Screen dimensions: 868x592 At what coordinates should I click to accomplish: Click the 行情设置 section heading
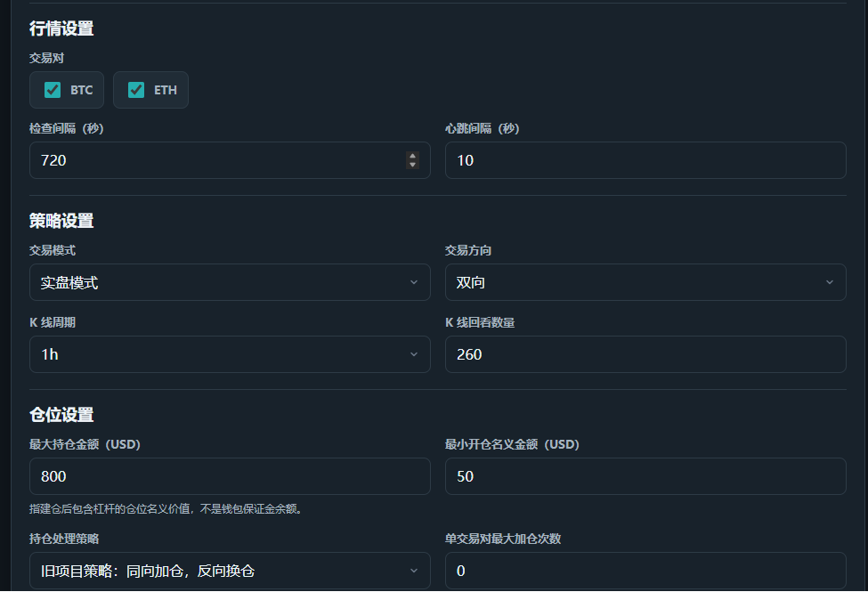pyautogui.click(x=61, y=28)
